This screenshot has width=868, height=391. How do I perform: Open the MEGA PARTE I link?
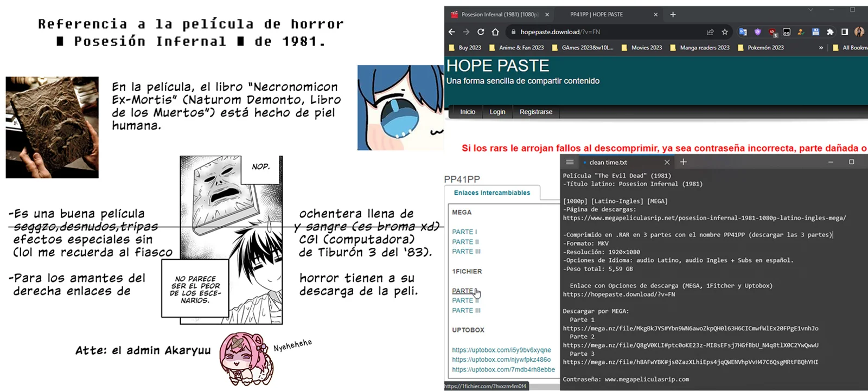coord(464,232)
